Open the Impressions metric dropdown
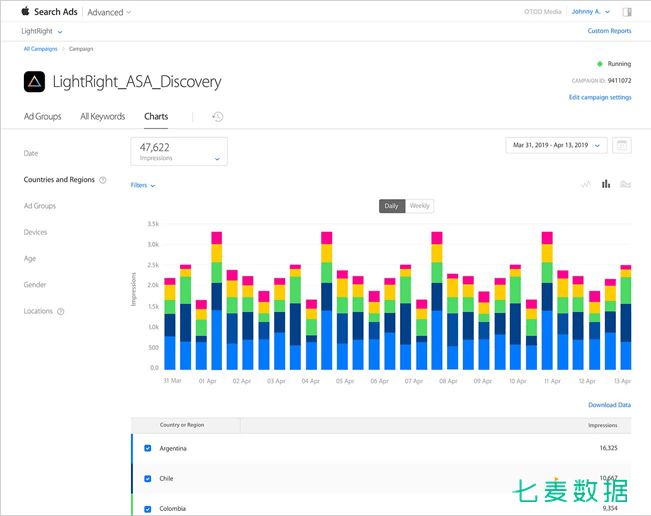This screenshot has width=651, height=516. click(179, 152)
